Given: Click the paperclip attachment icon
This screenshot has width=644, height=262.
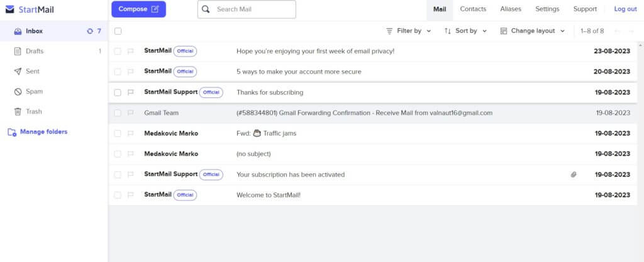Looking at the screenshot, I should [x=574, y=175].
